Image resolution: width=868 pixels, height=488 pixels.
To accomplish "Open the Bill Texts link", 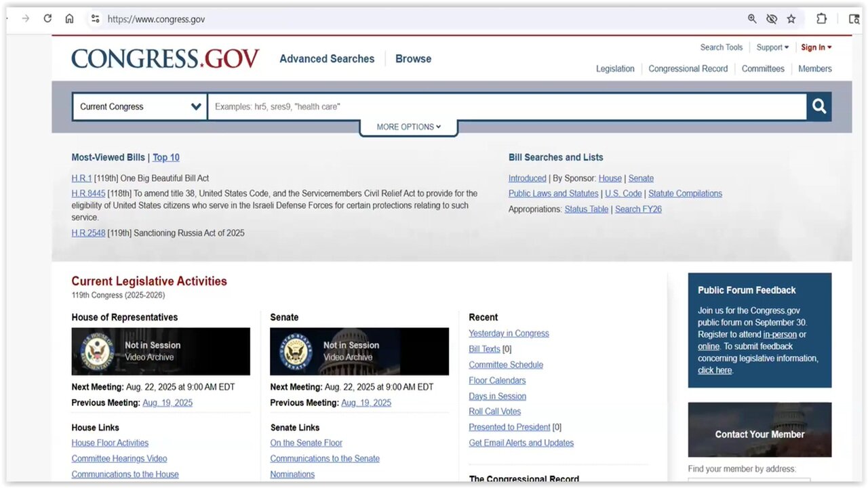I will (x=484, y=349).
